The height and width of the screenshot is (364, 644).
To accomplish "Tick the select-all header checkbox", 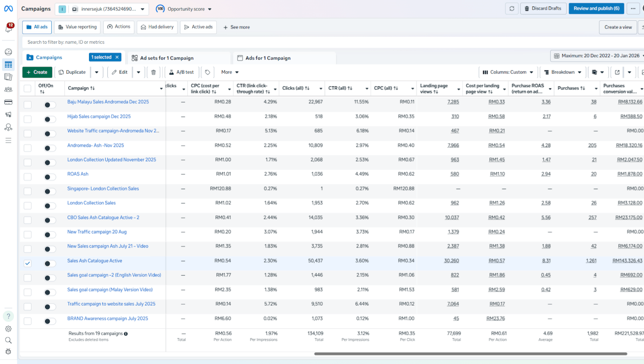I will pos(27,88).
